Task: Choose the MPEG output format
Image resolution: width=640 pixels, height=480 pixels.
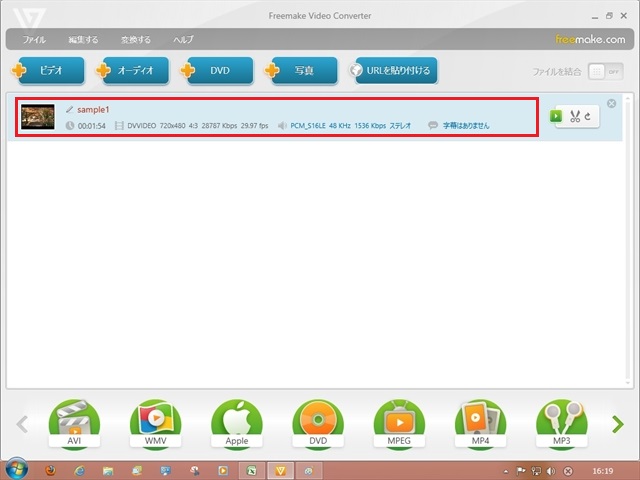Action: 399,423
